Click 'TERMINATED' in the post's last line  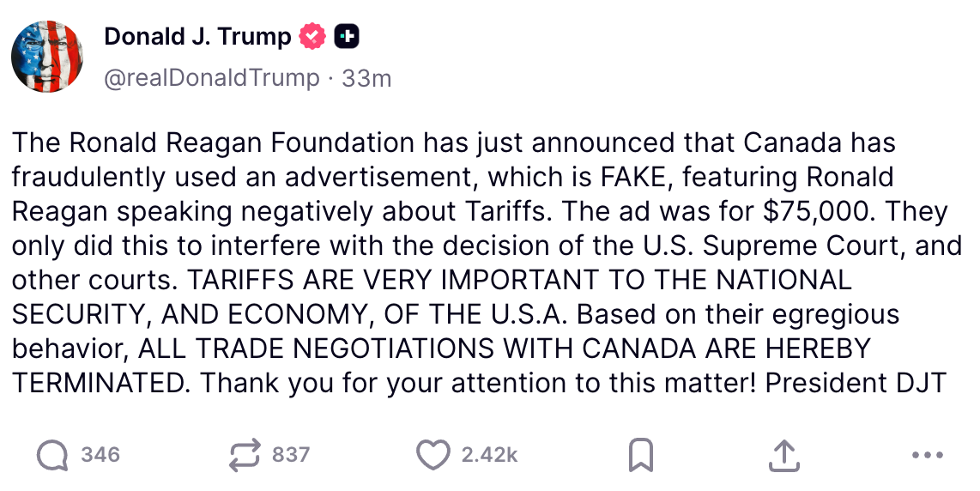click(99, 383)
